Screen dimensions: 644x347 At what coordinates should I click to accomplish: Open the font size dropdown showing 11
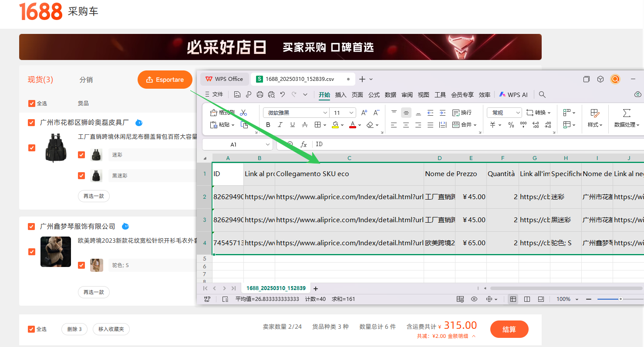(343, 113)
